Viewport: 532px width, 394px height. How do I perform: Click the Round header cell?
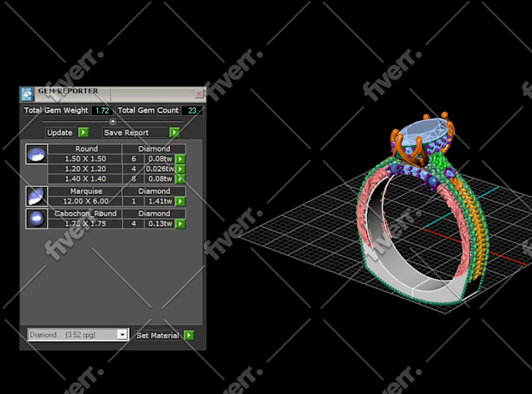click(86, 149)
